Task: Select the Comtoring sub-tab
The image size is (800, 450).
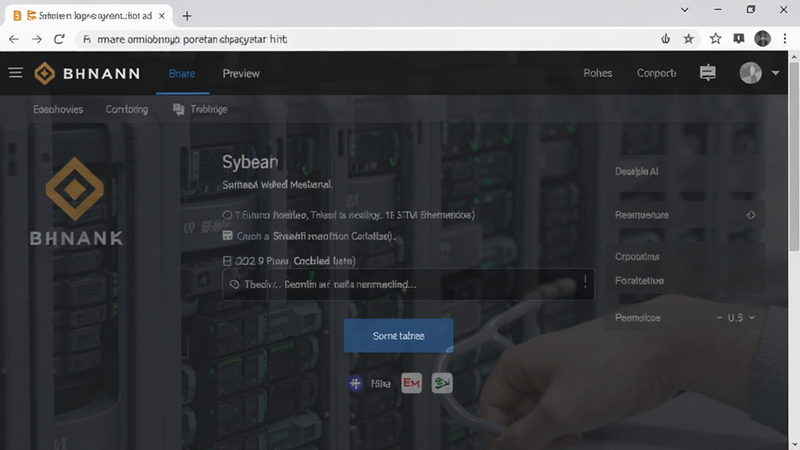Action: [x=127, y=109]
